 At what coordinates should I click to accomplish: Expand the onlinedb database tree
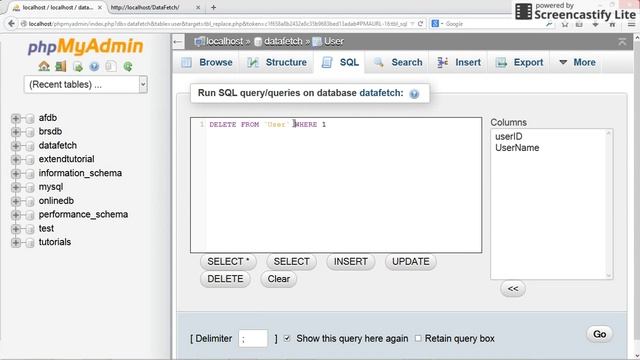pos(16,201)
